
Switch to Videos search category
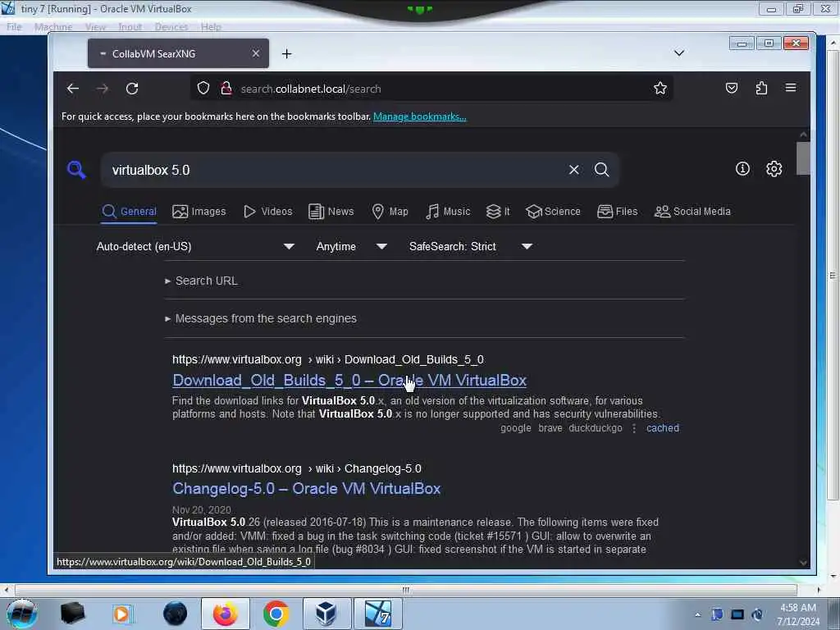(268, 211)
